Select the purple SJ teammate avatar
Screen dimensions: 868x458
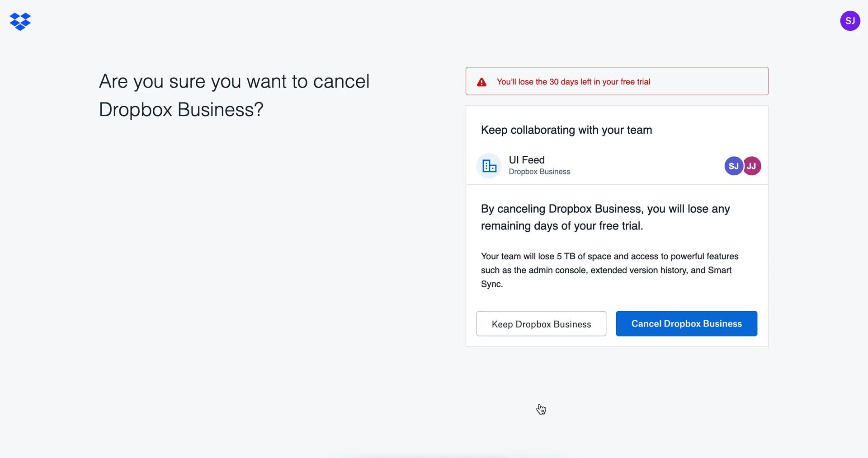[x=733, y=166]
